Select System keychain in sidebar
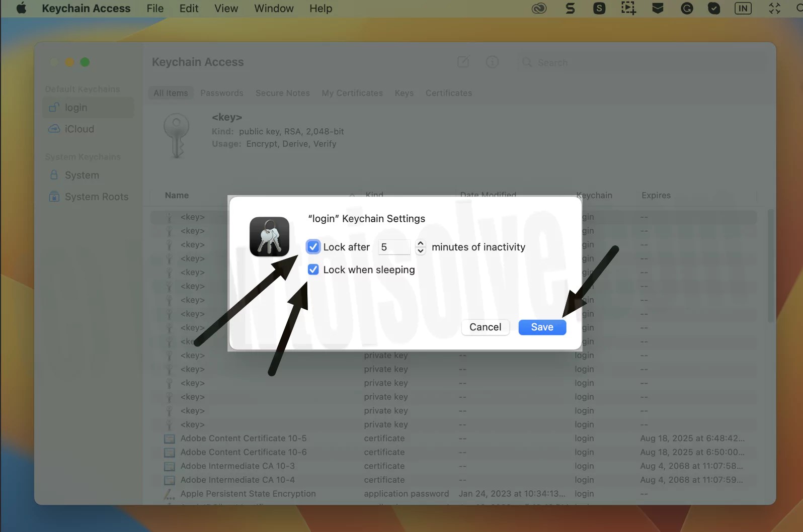Screen dimensions: 803x532 pos(88,175)
